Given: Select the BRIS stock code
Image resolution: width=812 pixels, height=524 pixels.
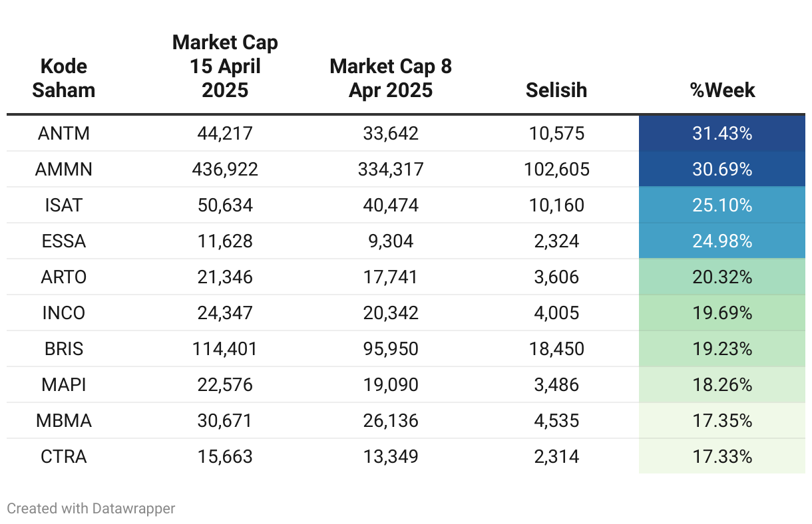Looking at the screenshot, I should coord(63,349).
